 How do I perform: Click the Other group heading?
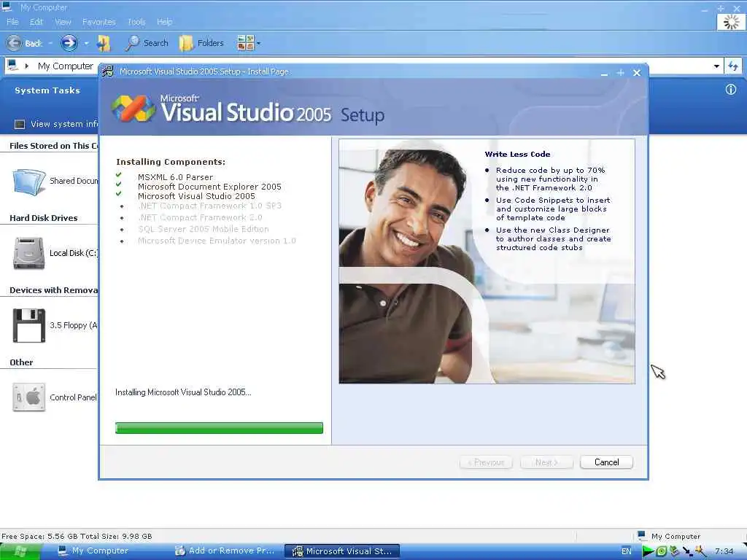pos(21,362)
